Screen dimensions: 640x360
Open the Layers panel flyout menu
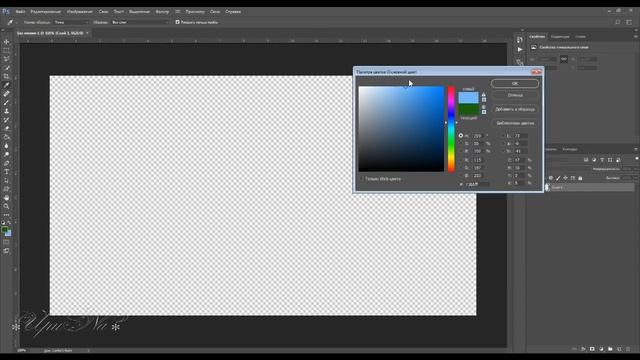636,149
